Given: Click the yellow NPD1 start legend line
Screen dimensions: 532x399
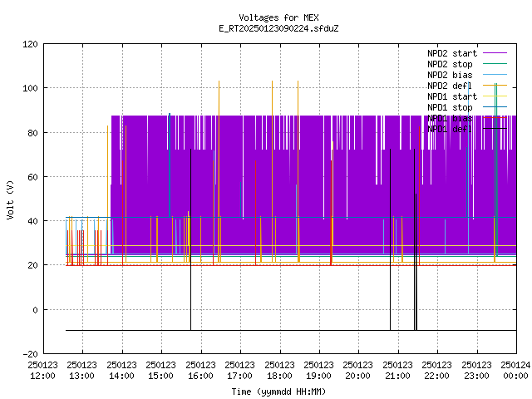Looking at the screenshot, I should [495, 96].
